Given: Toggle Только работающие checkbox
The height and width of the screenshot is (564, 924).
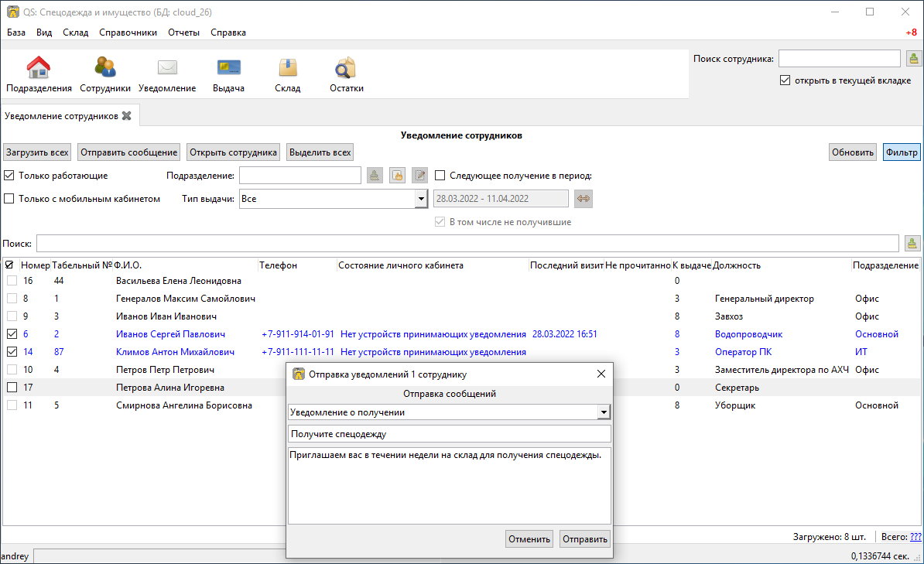Looking at the screenshot, I should click(x=9, y=176).
